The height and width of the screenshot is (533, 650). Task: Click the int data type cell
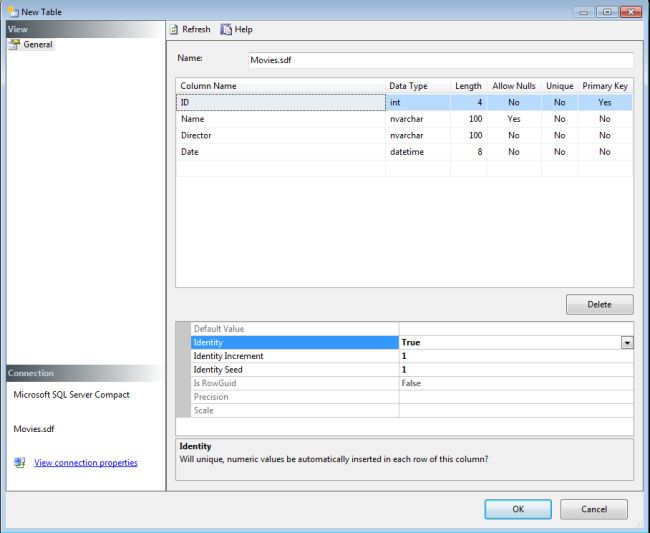pyautogui.click(x=418, y=102)
